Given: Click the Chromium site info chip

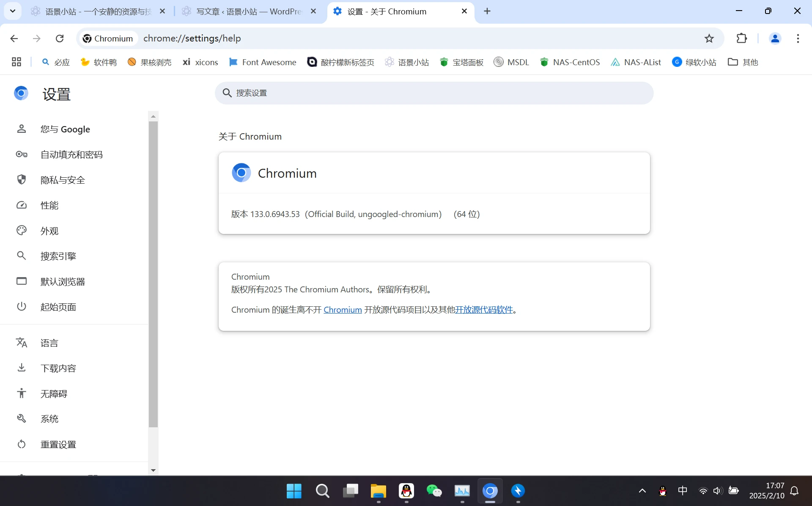Looking at the screenshot, I should (x=108, y=38).
